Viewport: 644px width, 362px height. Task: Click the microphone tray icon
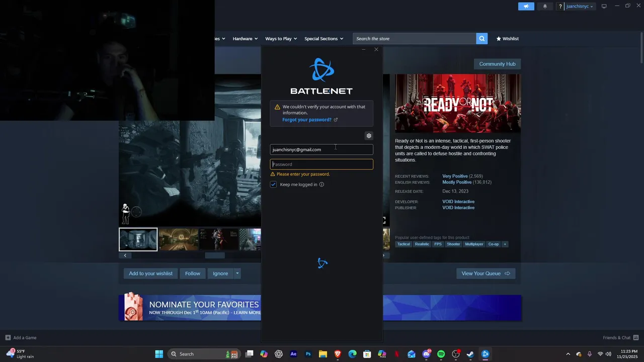click(x=589, y=354)
